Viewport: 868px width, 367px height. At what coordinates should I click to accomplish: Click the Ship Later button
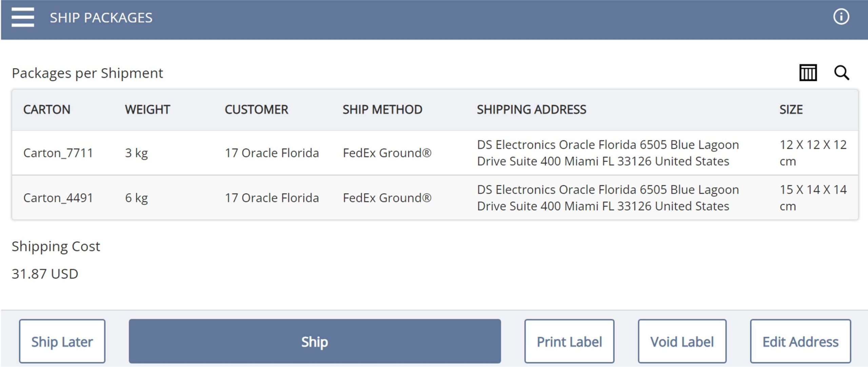pyautogui.click(x=62, y=341)
